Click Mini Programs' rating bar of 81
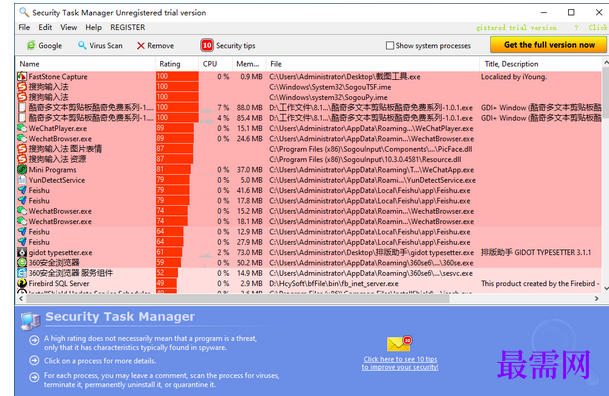Image resolution: width=609 pixels, height=396 pixels. [x=174, y=170]
